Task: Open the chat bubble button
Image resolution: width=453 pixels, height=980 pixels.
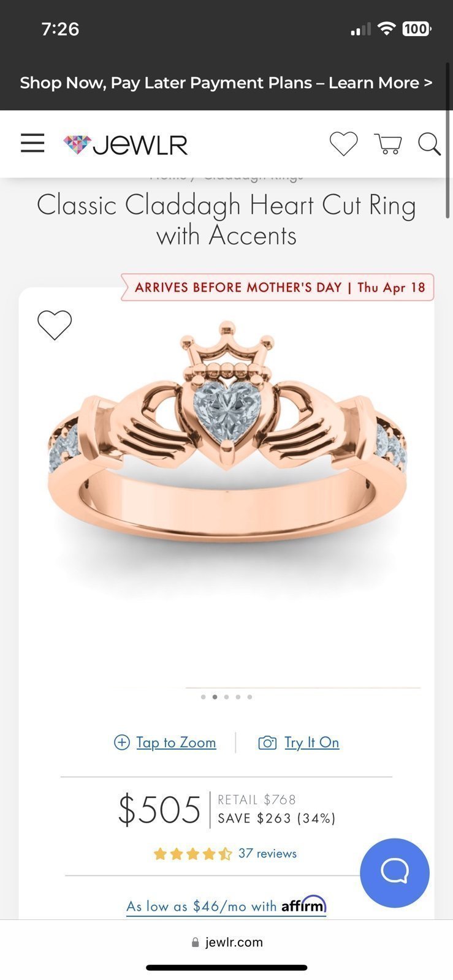Action: click(x=395, y=872)
